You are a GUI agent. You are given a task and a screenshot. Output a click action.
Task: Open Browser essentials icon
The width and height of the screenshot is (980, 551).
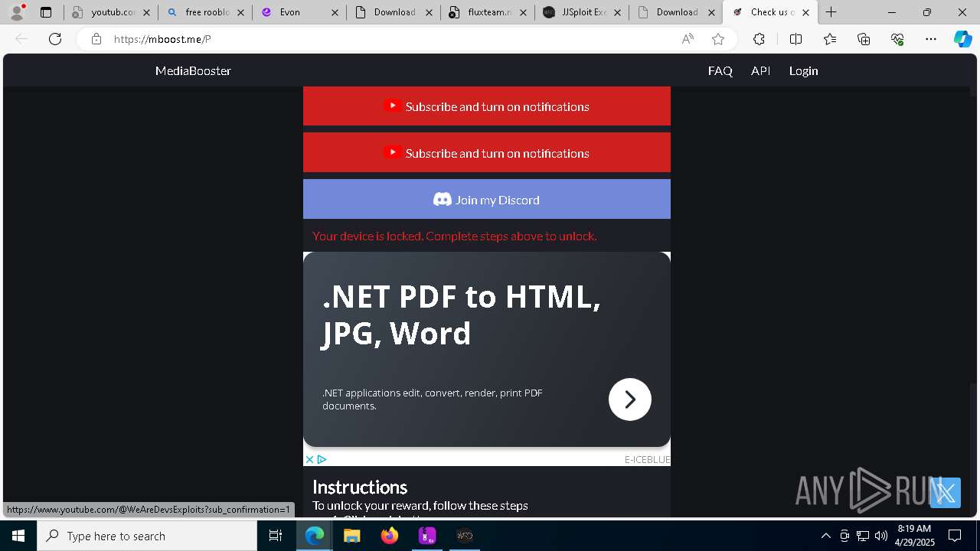[x=897, y=39]
